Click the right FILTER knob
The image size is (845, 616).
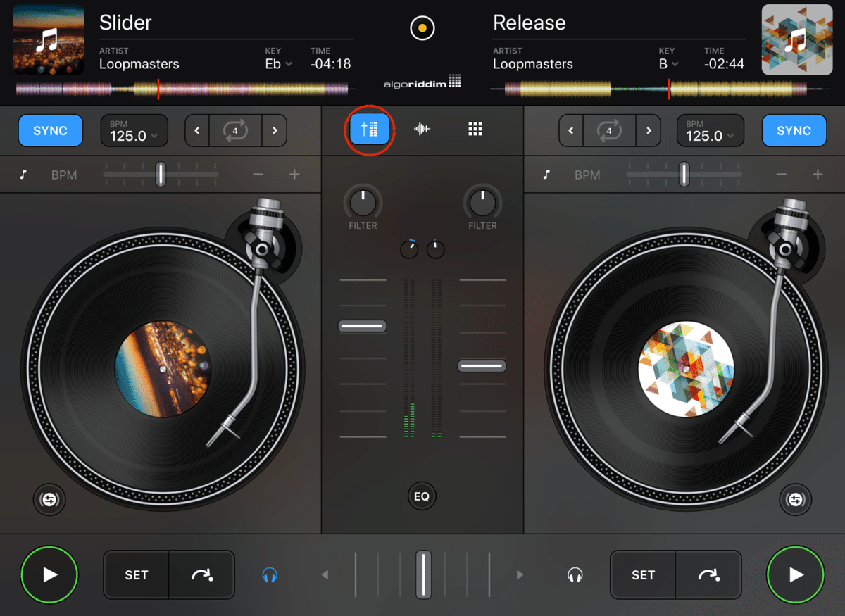tap(482, 203)
